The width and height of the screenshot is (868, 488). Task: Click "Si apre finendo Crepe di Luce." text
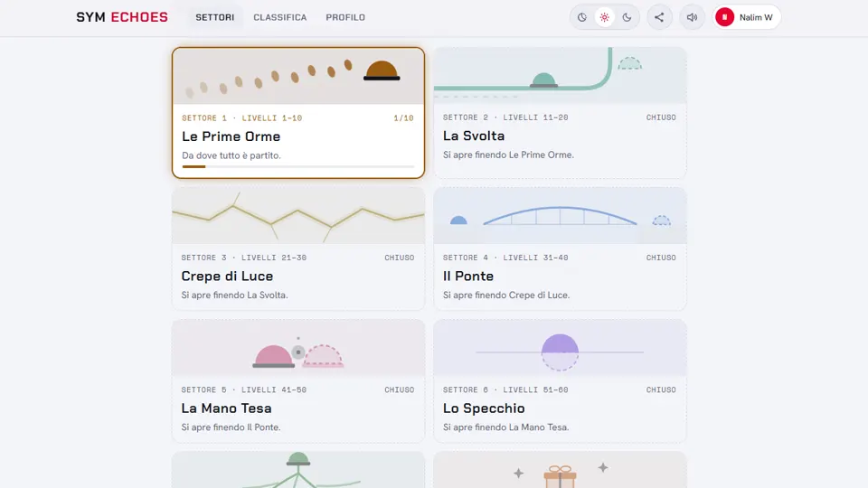[x=506, y=295]
